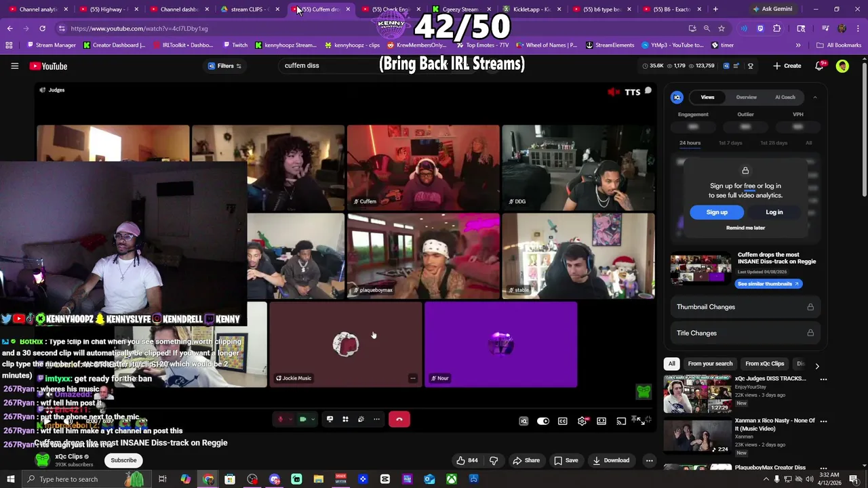Open the xQc Clips channel avatar
This screenshot has width=868, height=488.
pos(42,460)
